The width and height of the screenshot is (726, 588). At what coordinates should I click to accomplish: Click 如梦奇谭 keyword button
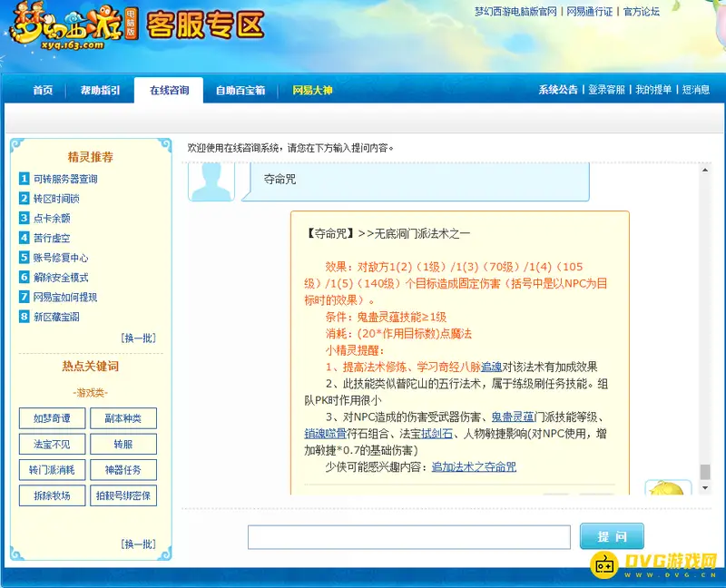click(x=53, y=418)
